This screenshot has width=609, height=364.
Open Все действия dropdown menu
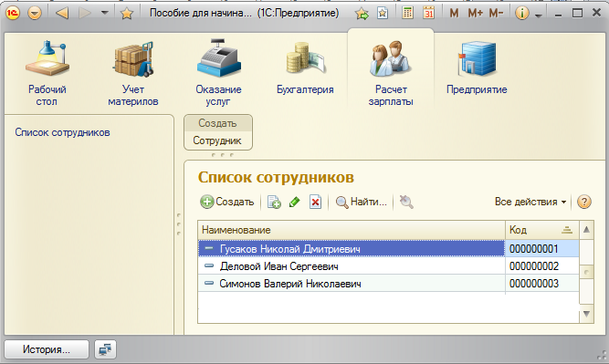[x=530, y=202]
